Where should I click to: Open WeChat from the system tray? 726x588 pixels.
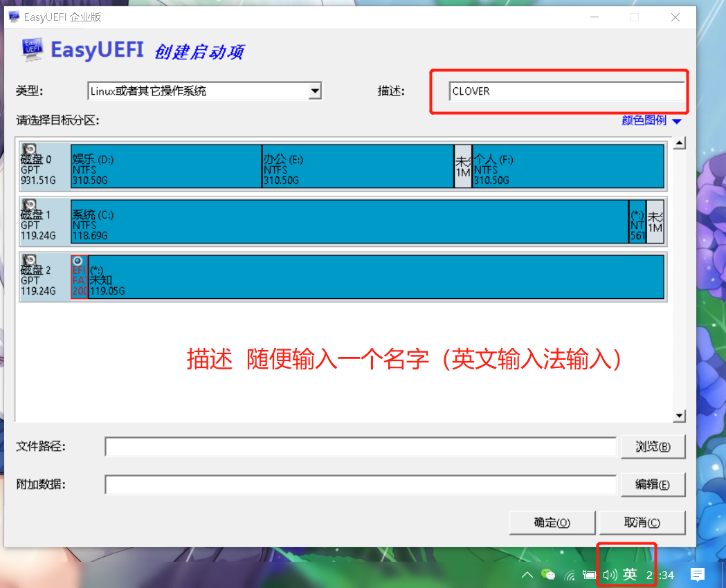click(548, 574)
